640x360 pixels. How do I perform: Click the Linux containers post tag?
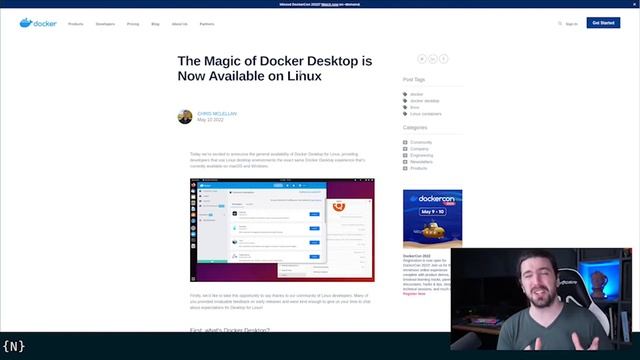[x=426, y=114]
